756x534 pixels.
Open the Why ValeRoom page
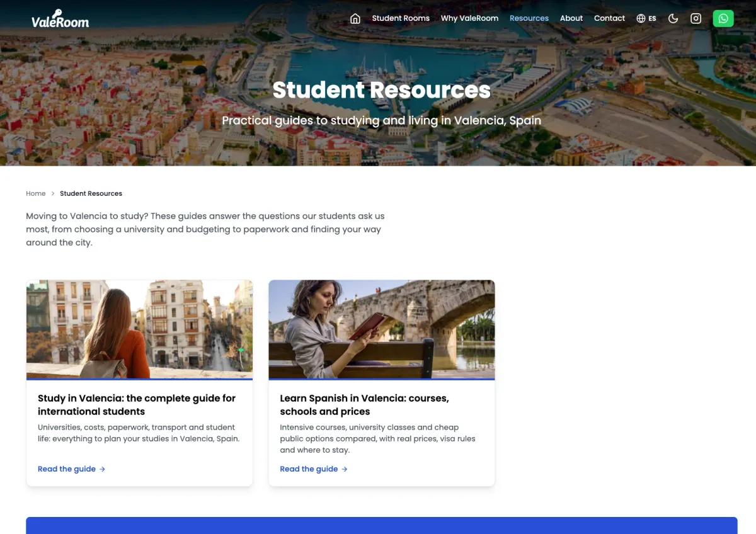coord(469,18)
